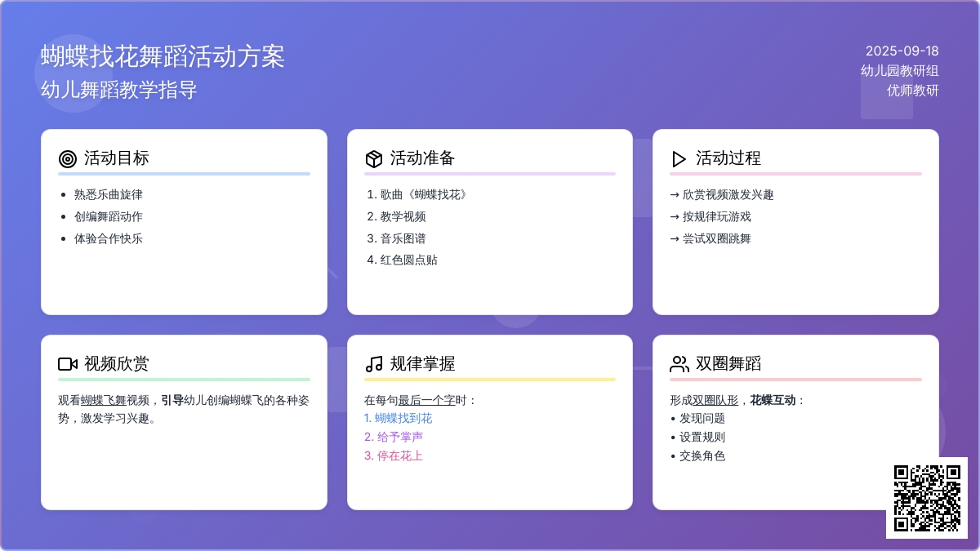Viewport: 980px width, 551px height.
Task: Click the box icon beside 活动准备
Action: 374,159
